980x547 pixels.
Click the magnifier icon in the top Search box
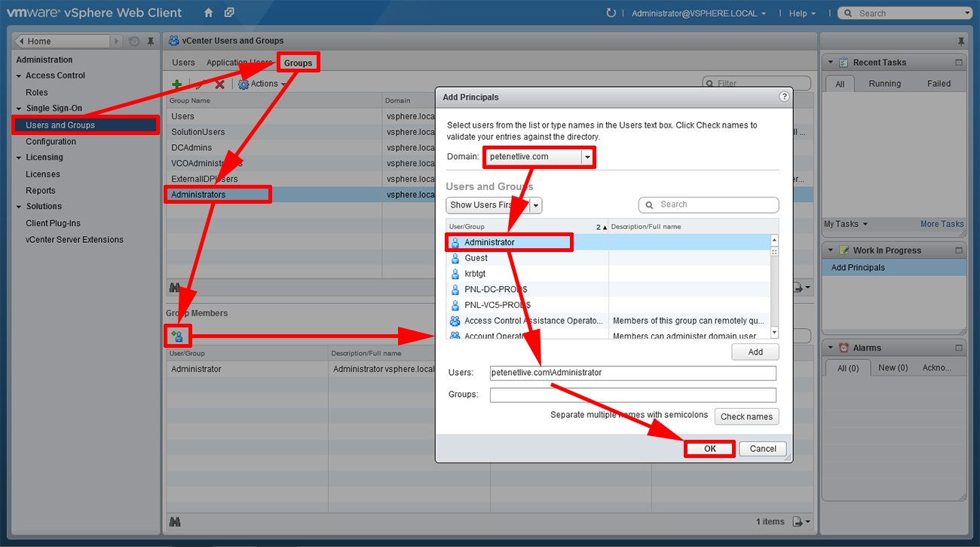(849, 13)
